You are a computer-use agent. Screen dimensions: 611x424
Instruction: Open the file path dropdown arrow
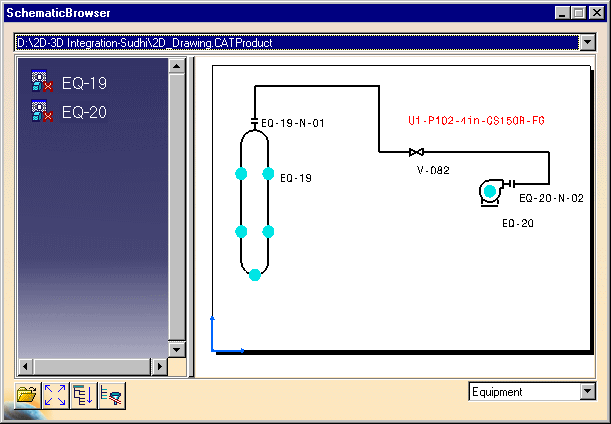tap(588, 42)
